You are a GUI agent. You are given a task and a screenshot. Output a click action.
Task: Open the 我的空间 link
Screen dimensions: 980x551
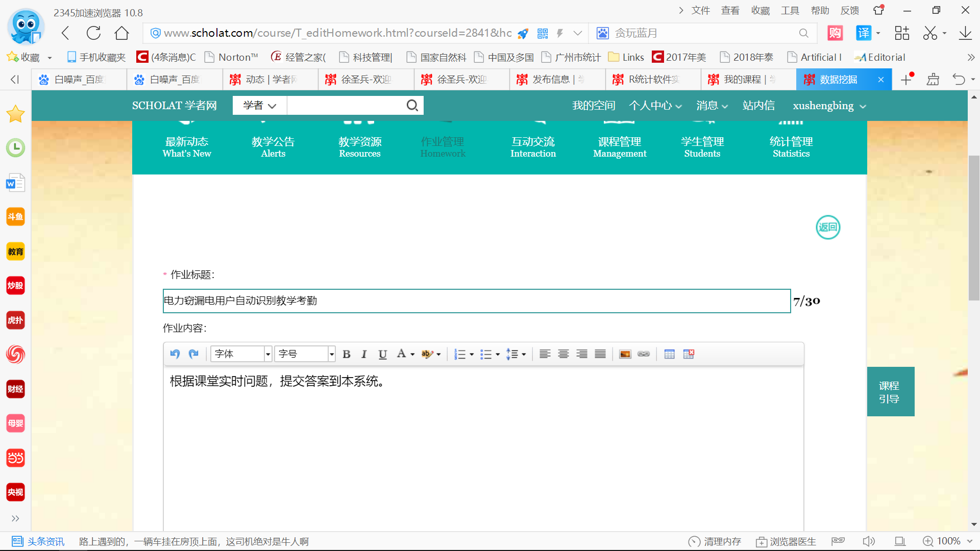coord(593,106)
